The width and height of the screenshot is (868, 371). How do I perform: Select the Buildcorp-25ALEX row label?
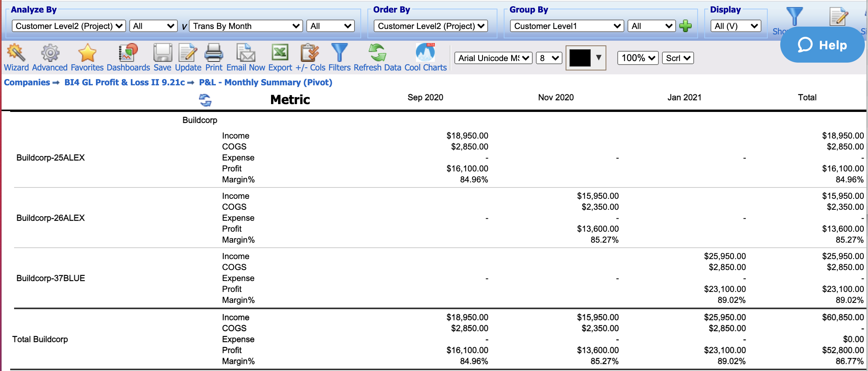pyautogui.click(x=51, y=158)
